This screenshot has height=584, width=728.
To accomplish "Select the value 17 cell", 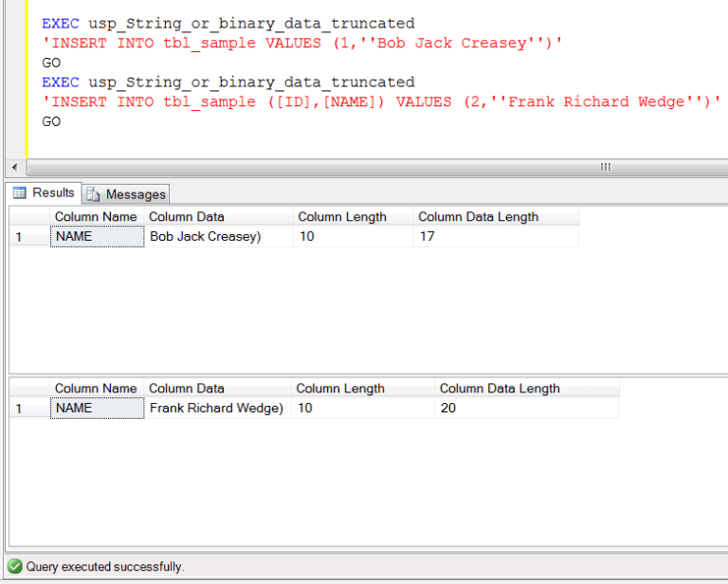I will pyautogui.click(x=497, y=236).
